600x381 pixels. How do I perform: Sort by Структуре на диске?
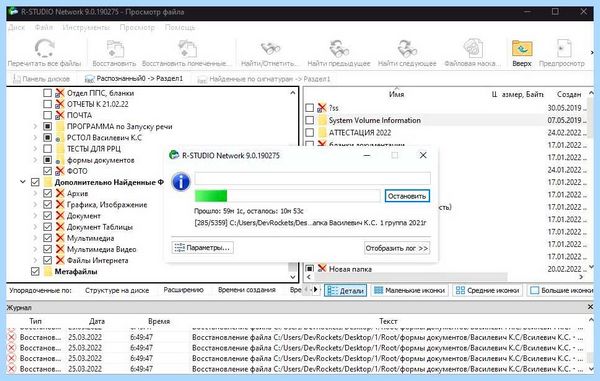point(117,290)
